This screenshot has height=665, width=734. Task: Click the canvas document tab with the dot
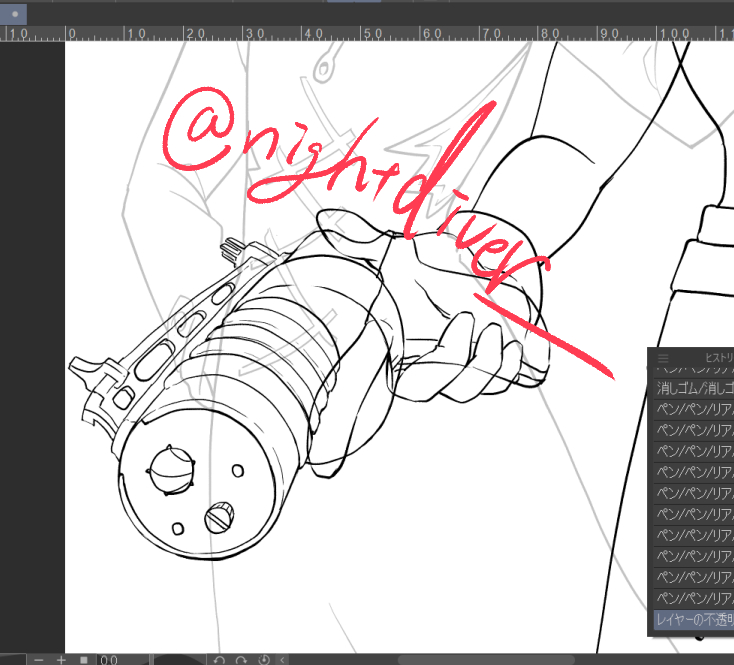pyautogui.click(x=14, y=14)
